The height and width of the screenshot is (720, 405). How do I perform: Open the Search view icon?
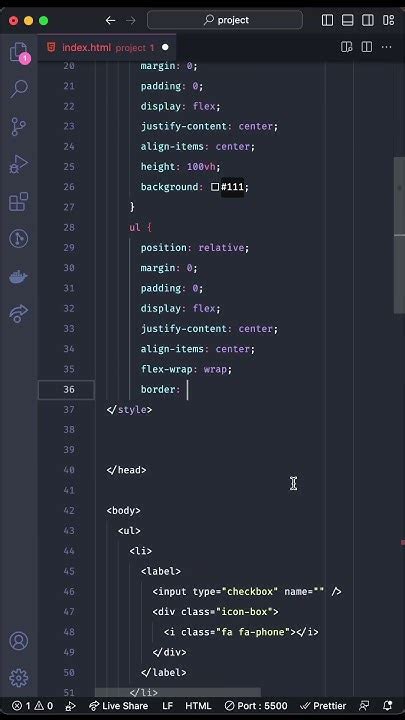click(19, 89)
